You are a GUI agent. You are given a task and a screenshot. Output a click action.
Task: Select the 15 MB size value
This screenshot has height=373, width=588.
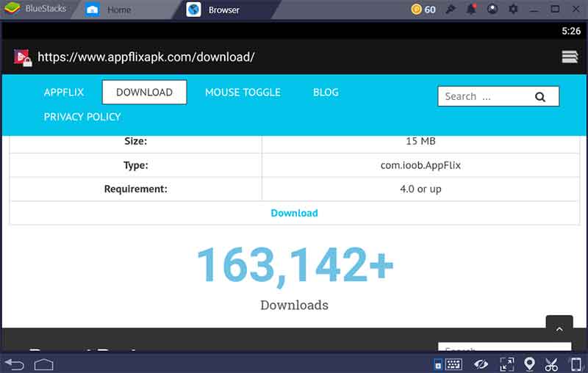[420, 141]
